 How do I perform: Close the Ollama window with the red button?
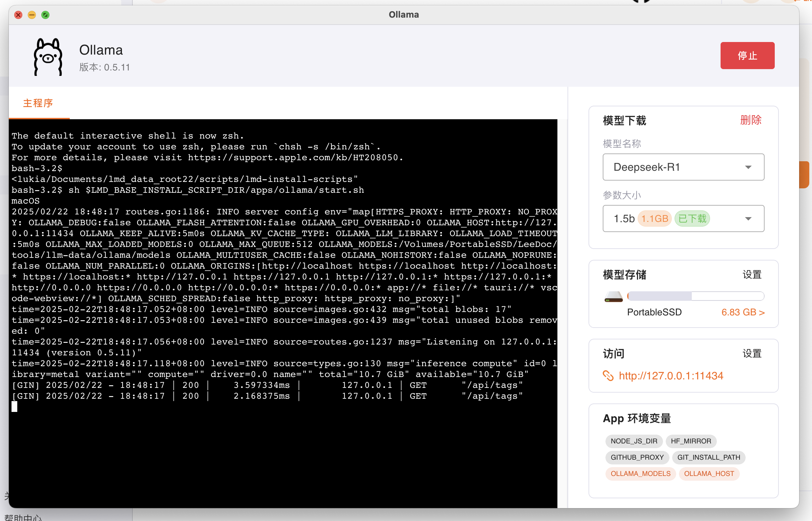tap(18, 15)
